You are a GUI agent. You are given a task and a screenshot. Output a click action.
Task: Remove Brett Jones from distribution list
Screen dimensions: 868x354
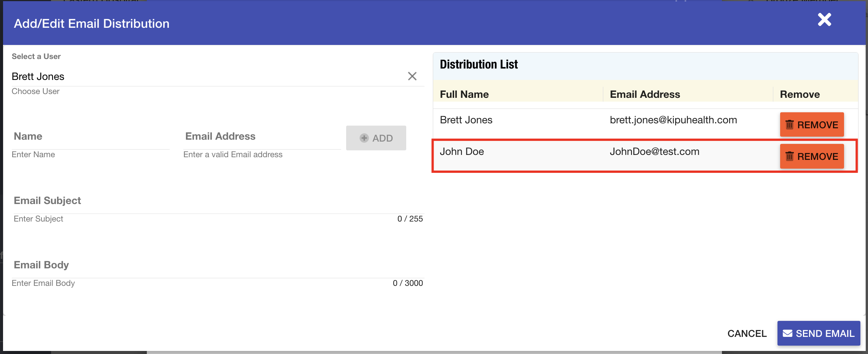[x=812, y=125]
